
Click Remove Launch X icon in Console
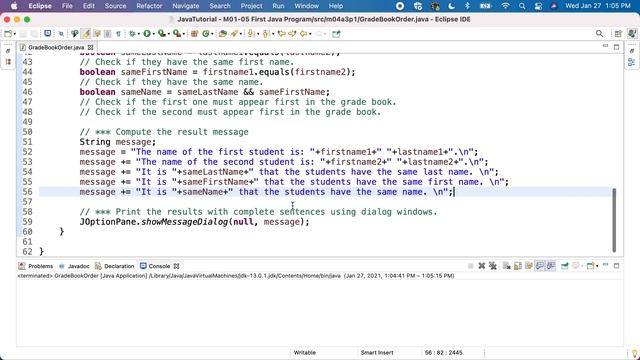click(482, 266)
